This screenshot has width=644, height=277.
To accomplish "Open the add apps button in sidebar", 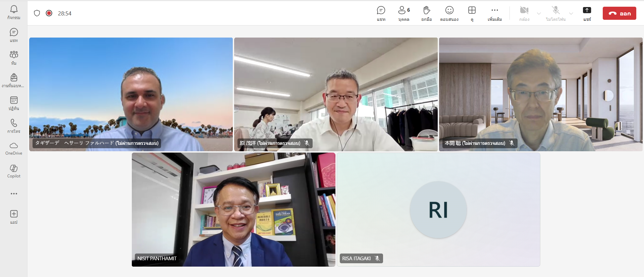I will tap(14, 217).
